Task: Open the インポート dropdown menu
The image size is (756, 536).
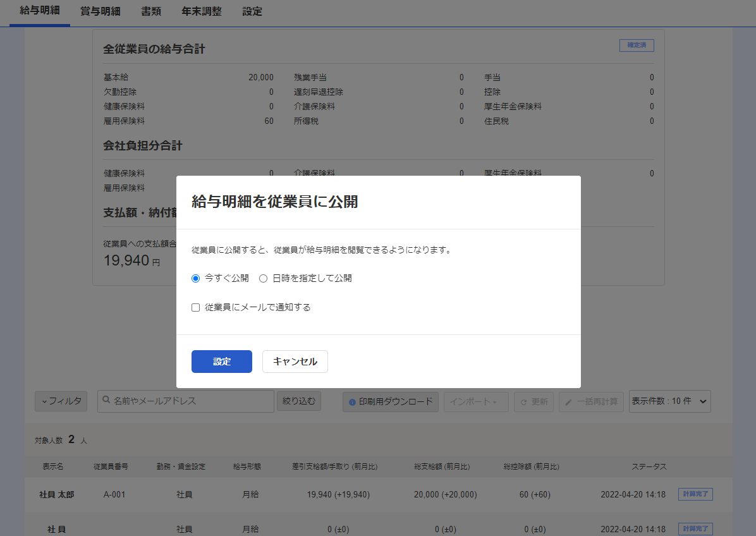Action: pyautogui.click(x=476, y=402)
